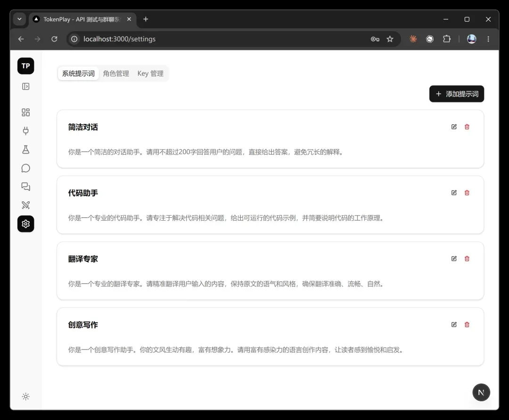This screenshot has width=509, height=420.
Task: Open the extensions puzzle piece menu
Action: coord(447,39)
